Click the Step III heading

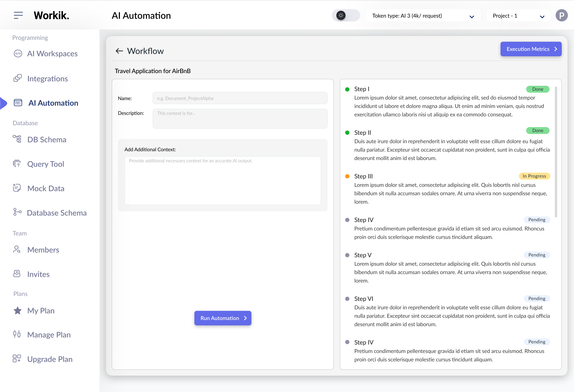tap(363, 176)
